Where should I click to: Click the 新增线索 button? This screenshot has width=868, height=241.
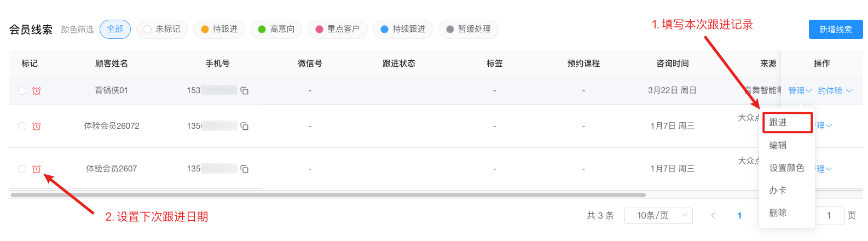(x=835, y=30)
